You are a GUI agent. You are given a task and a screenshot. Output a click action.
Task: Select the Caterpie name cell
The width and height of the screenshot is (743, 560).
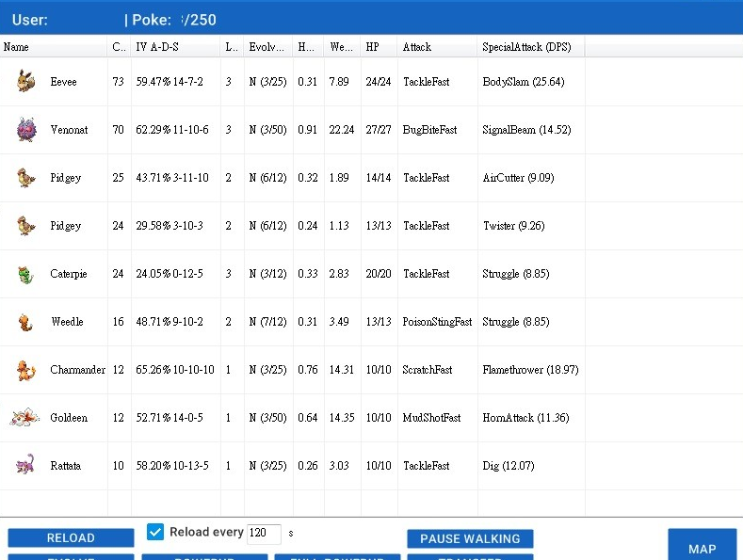click(x=68, y=273)
